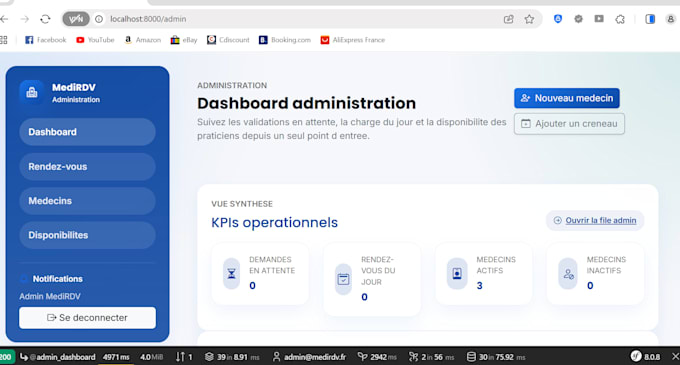
Task: Click the 200 status code in debug toolbar
Action: (7, 357)
